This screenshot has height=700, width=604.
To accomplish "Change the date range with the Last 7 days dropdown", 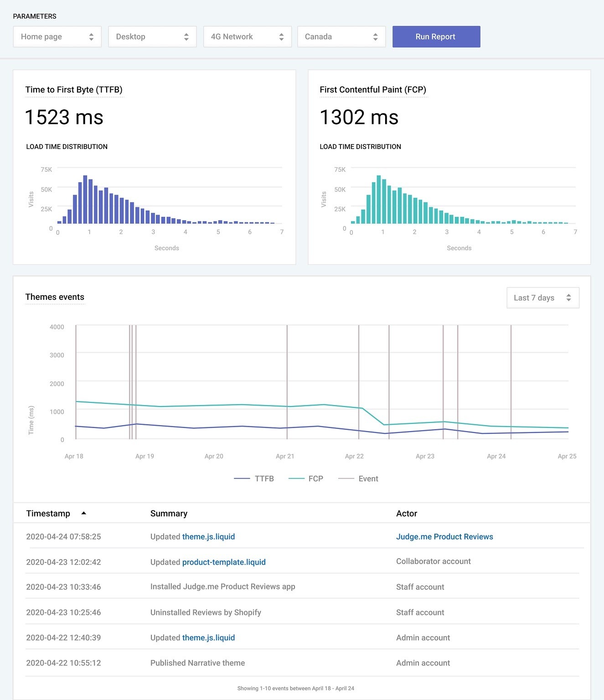I will point(542,297).
